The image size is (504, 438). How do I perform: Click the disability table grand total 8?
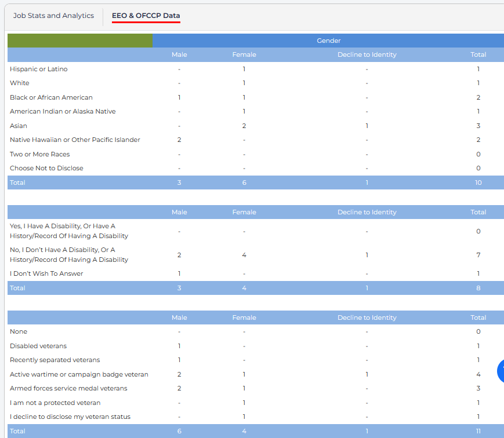(x=478, y=288)
